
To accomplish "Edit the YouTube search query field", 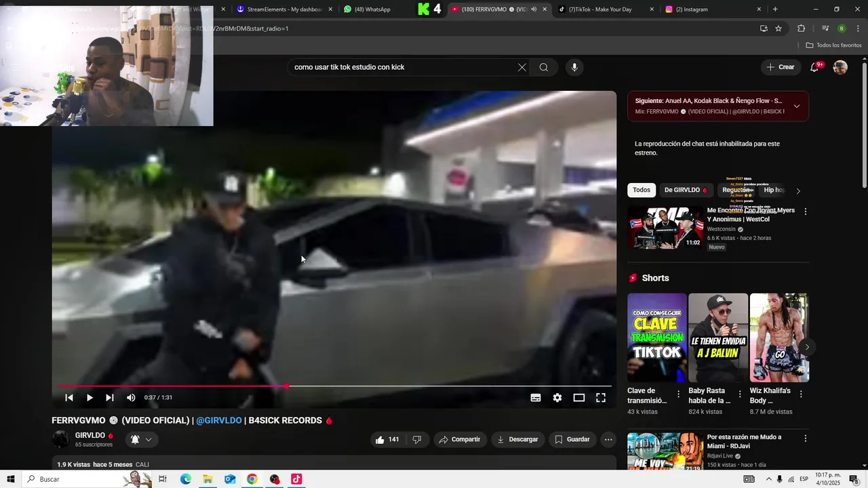I will 403,67.
